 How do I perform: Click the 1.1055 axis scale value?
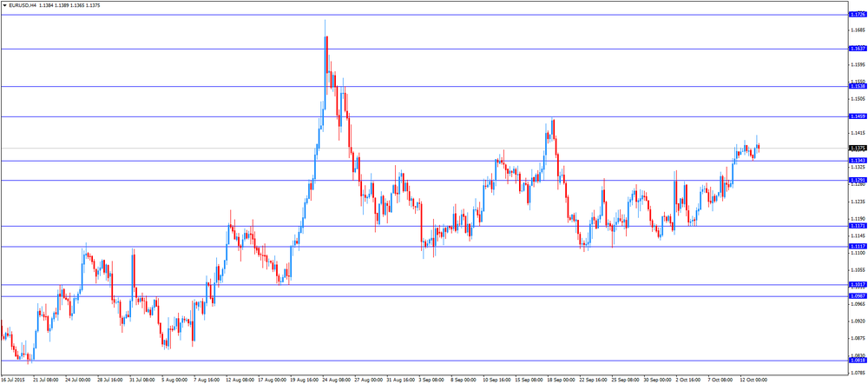pos(857,270)
